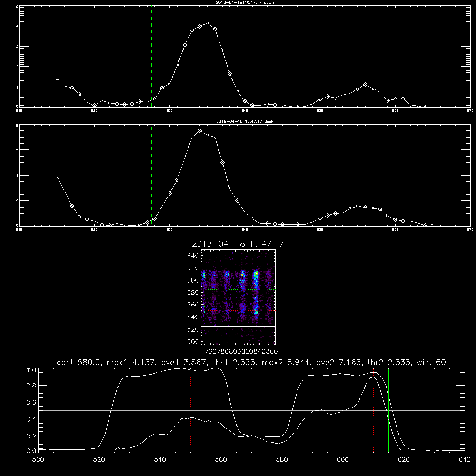This screenshot has width=476, height=476.
Task: Click the white horizontal line near 525 in heatmap
Action: pyautogui.click(x=238, y=327)
